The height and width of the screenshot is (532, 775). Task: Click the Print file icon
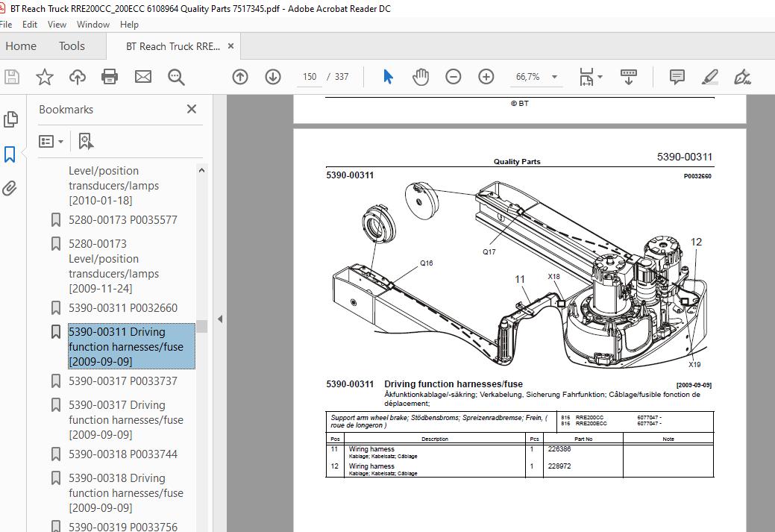click(x=109, y=77)
